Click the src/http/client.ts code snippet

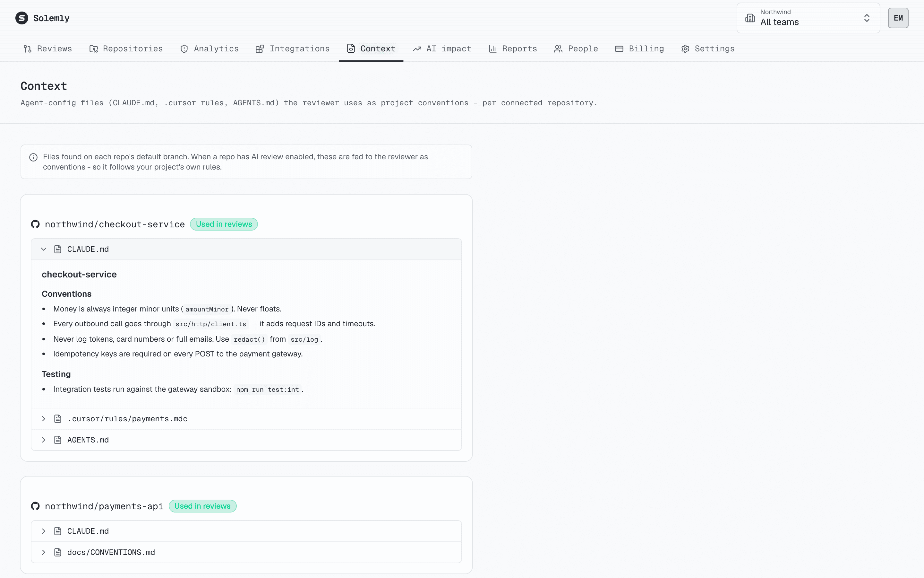[x=211, y=324]
